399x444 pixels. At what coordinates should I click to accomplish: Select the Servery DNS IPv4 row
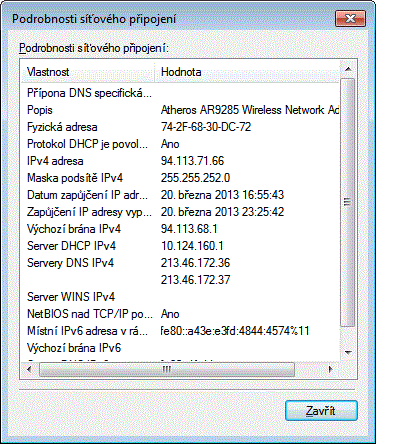[x=180, y=263]
